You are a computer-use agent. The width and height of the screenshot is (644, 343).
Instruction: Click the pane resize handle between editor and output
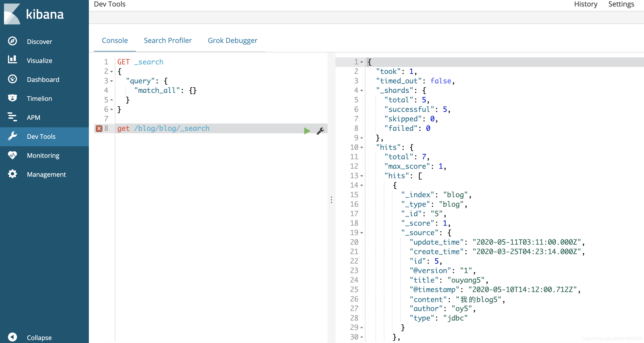pyautogui.click(x=331, y=200)
